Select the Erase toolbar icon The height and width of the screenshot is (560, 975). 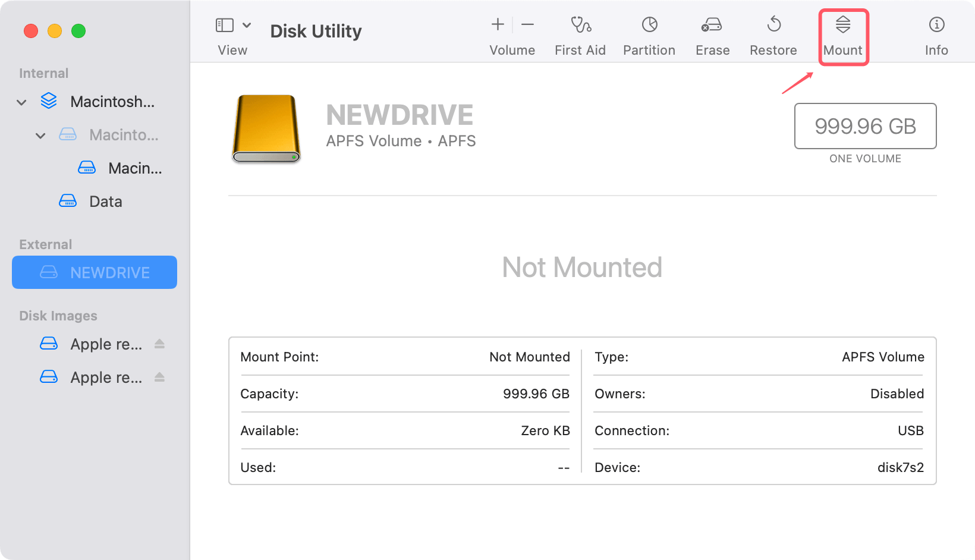pos(712,34)
